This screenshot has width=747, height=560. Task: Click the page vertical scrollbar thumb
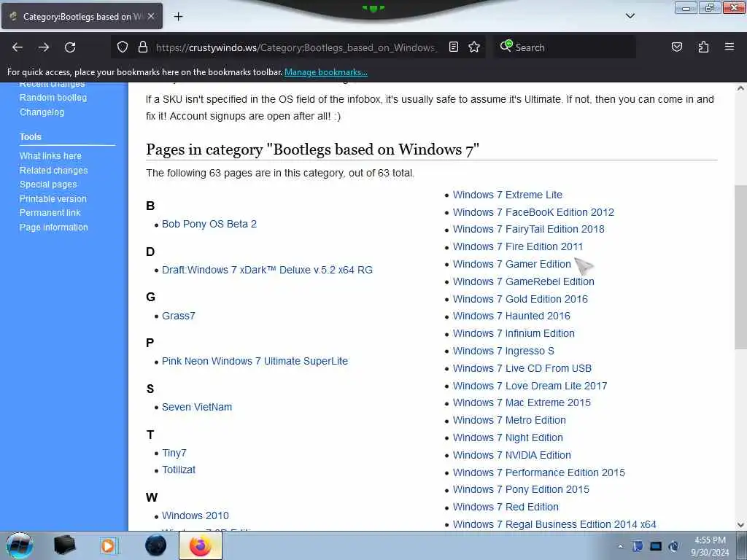(x=740, y=267)
